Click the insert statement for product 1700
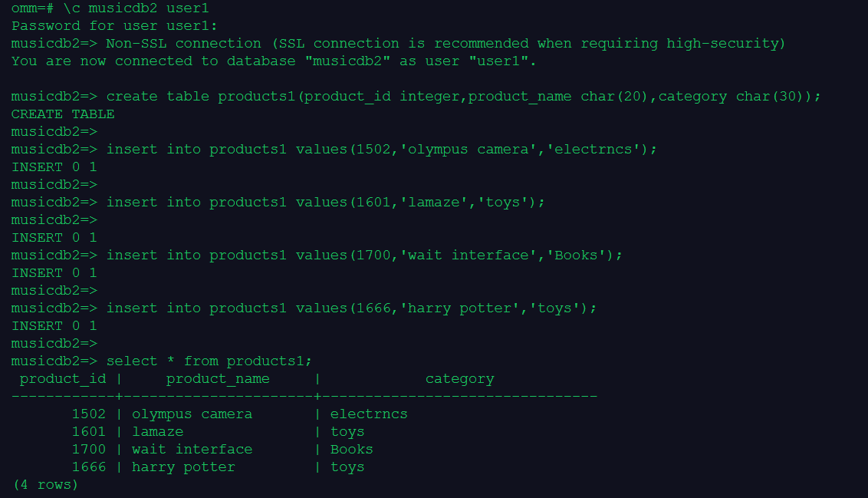Image resolution: width=868 pixels, height=498 pixels. pos(364,255)
